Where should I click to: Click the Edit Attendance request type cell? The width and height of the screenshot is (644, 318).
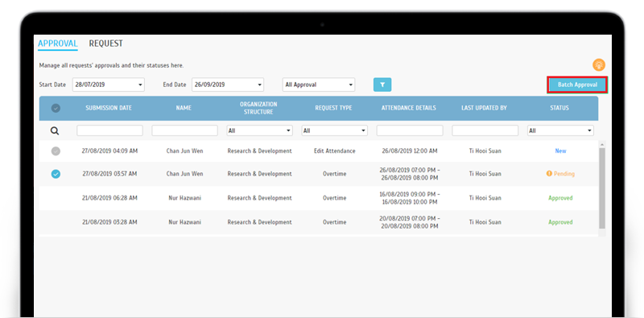pos(335,151)
